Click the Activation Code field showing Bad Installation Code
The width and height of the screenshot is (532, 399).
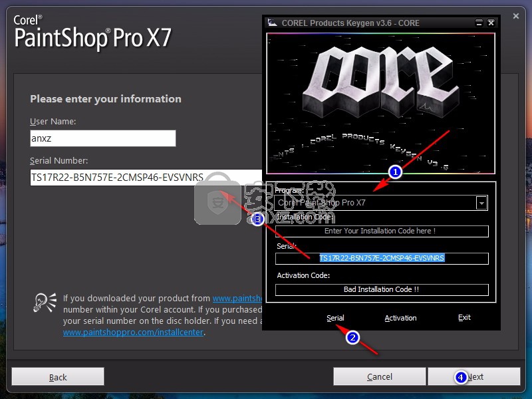pos(382,289)
